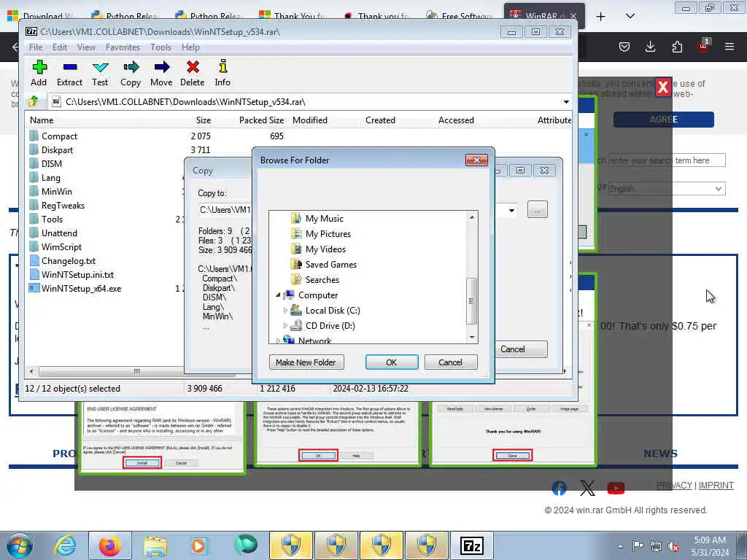Screen dimensions: 747x560
Task: Click the 7-Zip taskbar icon
Action: click(x=472, y=545)
